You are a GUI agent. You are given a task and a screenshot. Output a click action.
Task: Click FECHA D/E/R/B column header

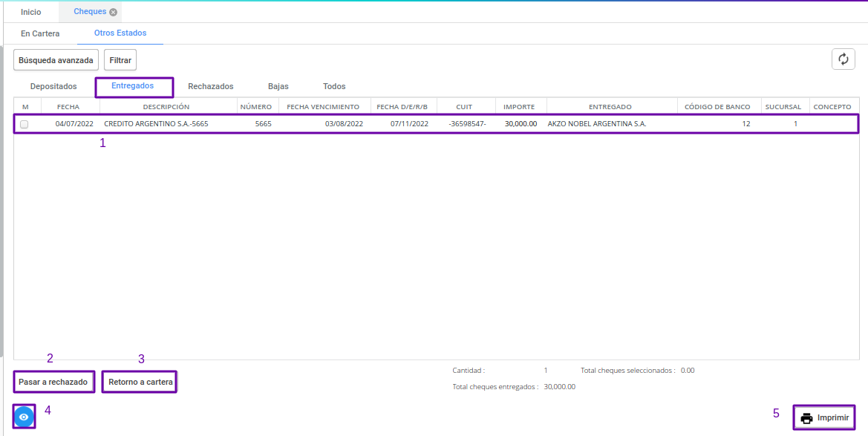[402, 107]
